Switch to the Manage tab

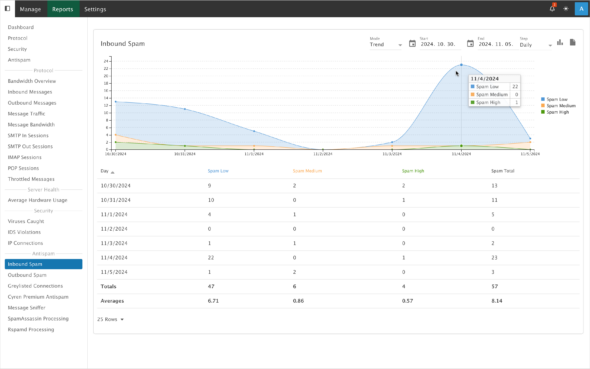tap(30, 9)
